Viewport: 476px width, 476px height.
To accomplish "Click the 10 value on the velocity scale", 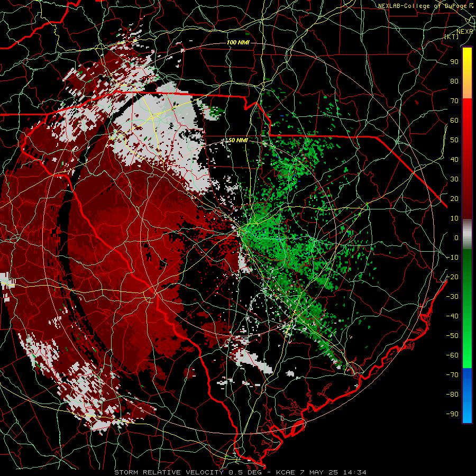I will [x=454, y=218].
